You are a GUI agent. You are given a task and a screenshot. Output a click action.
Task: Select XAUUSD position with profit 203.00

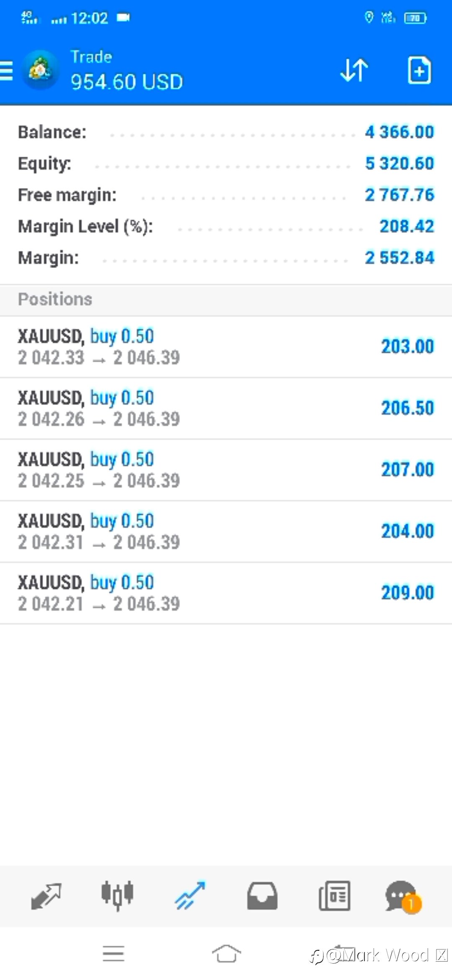pos(226,347)
